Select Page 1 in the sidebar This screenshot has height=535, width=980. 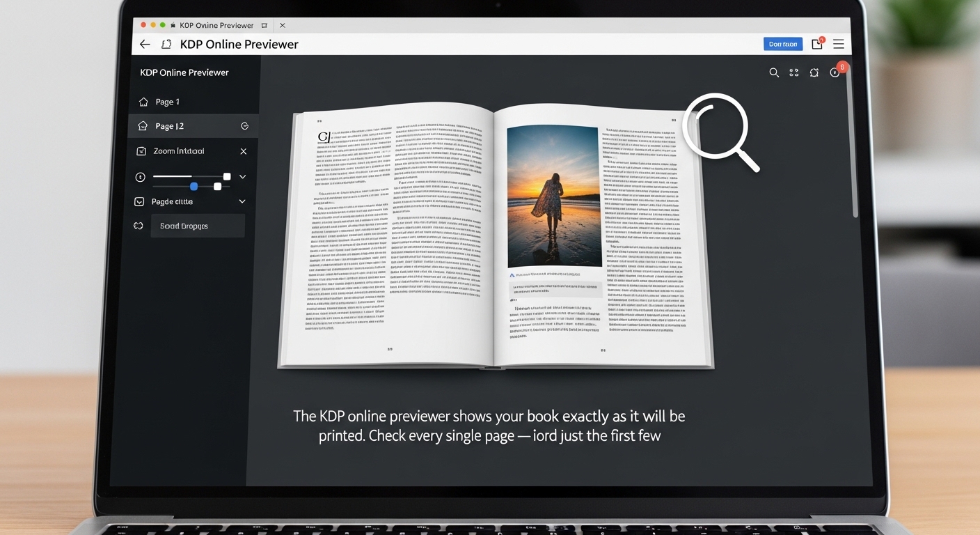169,101
